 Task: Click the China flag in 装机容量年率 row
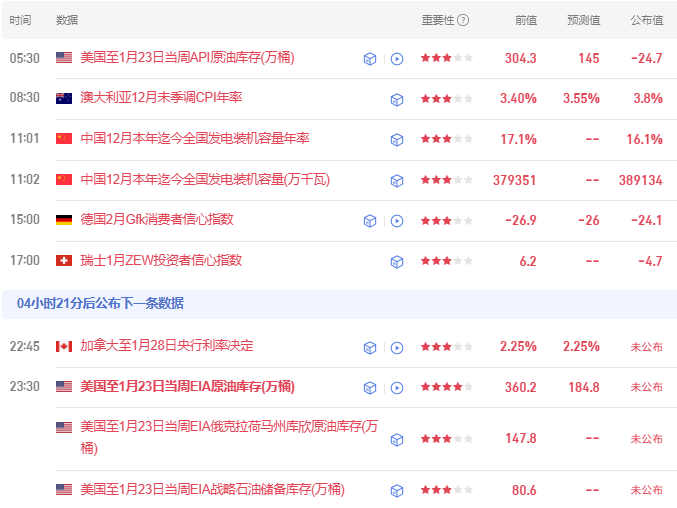pyautogui.click(x=64, y=139)
